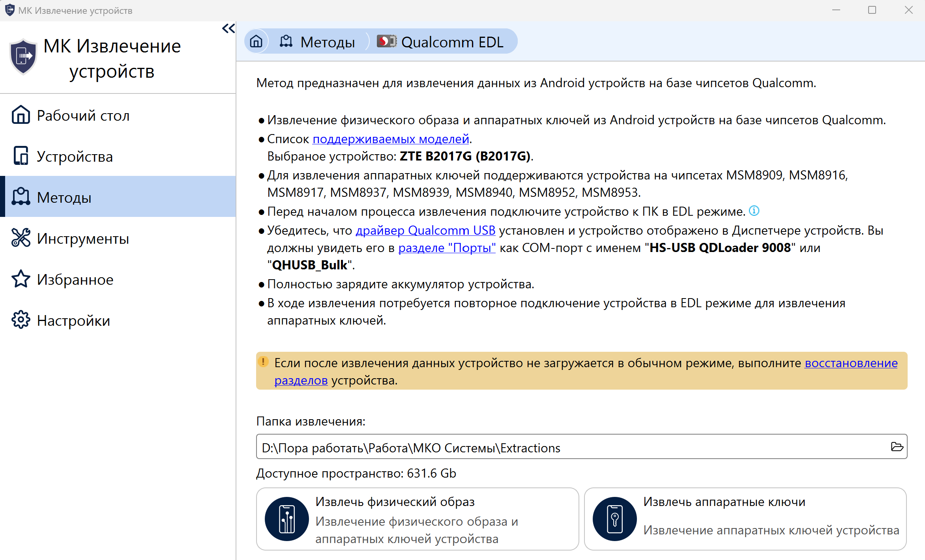Open the разделе "Порты" link
The image size is (925, 560).
(x=447, y=248)
